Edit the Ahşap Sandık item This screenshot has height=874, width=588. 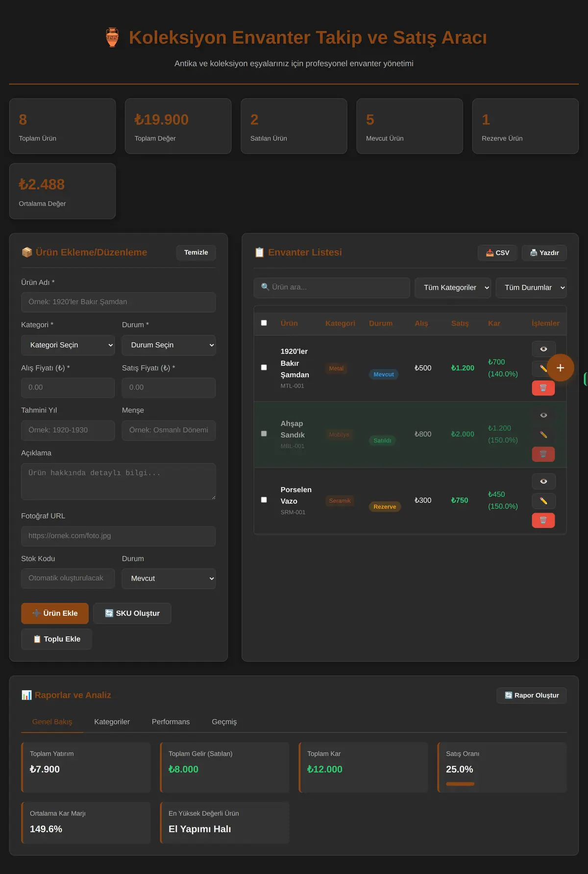[543, 435]
